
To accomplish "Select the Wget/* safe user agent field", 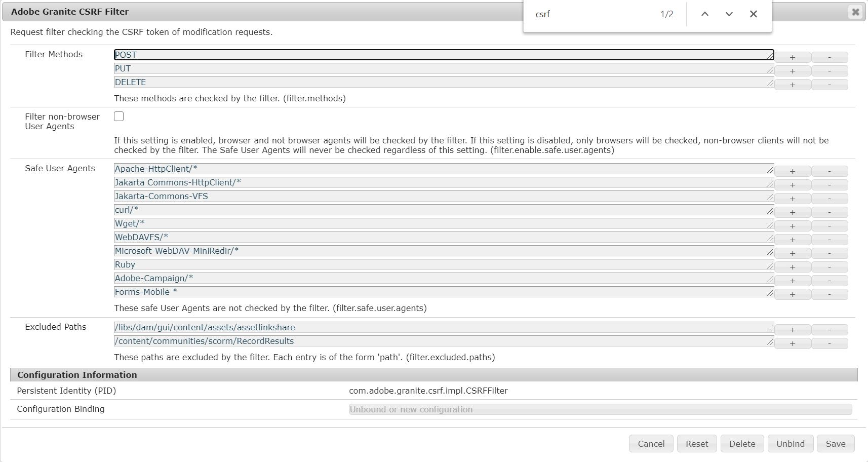I will [354, 223].
